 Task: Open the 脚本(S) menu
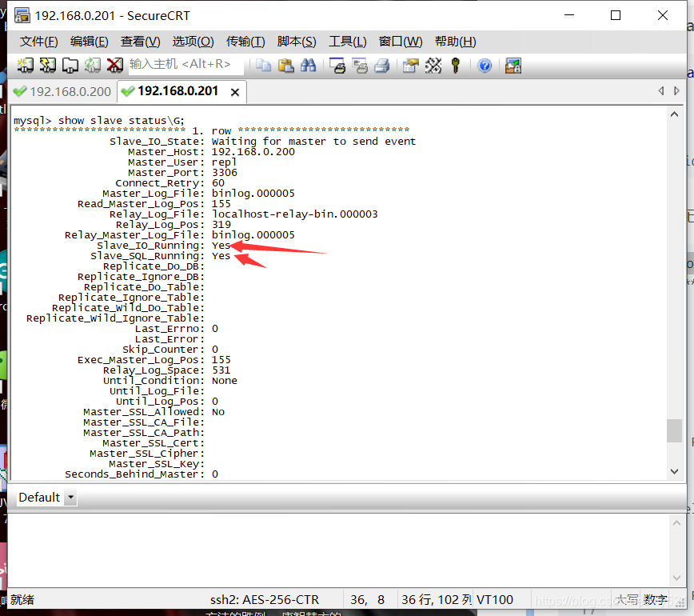tap(297, 42)
